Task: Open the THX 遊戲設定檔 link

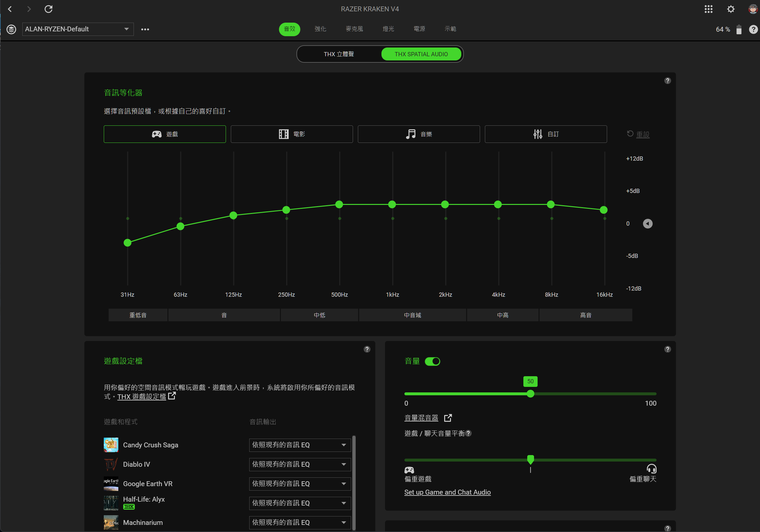Action: (141, 397)
